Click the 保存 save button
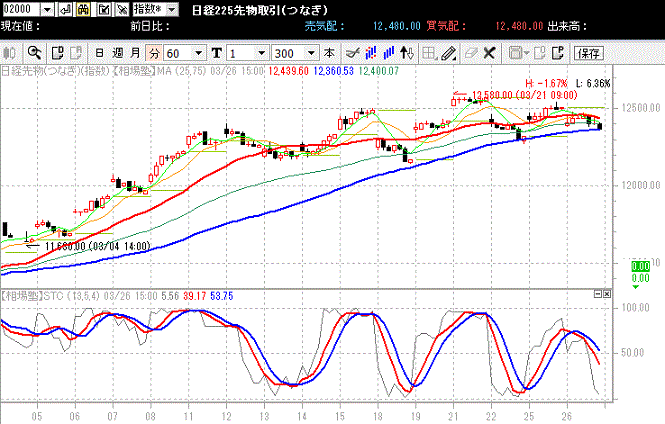665x424 pixels. [x=589, y=53]
